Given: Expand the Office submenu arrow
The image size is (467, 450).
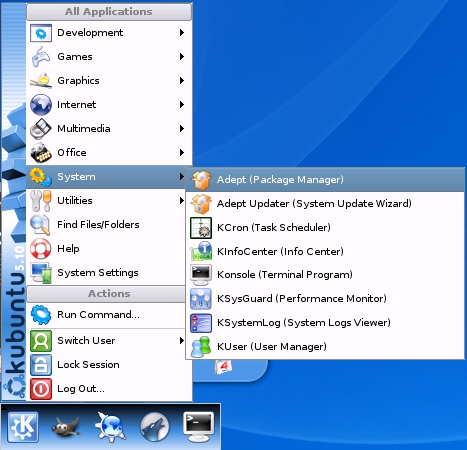Looking at the screenshot, I should point(182,152).
